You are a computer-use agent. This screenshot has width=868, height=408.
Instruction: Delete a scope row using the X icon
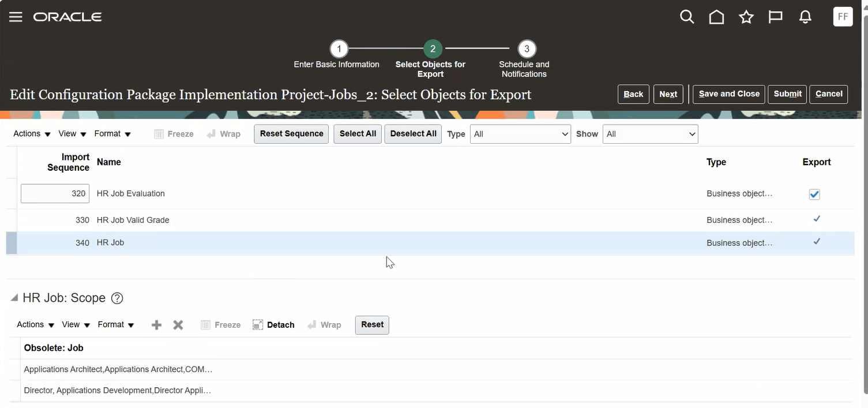click(178, 324)
